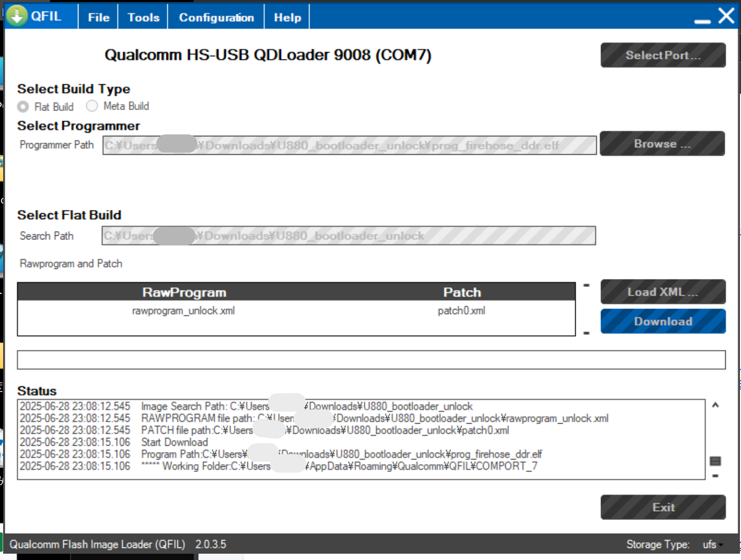This screenshot has width=741, height=560.
Task: Select the Flat Build radio button
Action: click(23, 107)
